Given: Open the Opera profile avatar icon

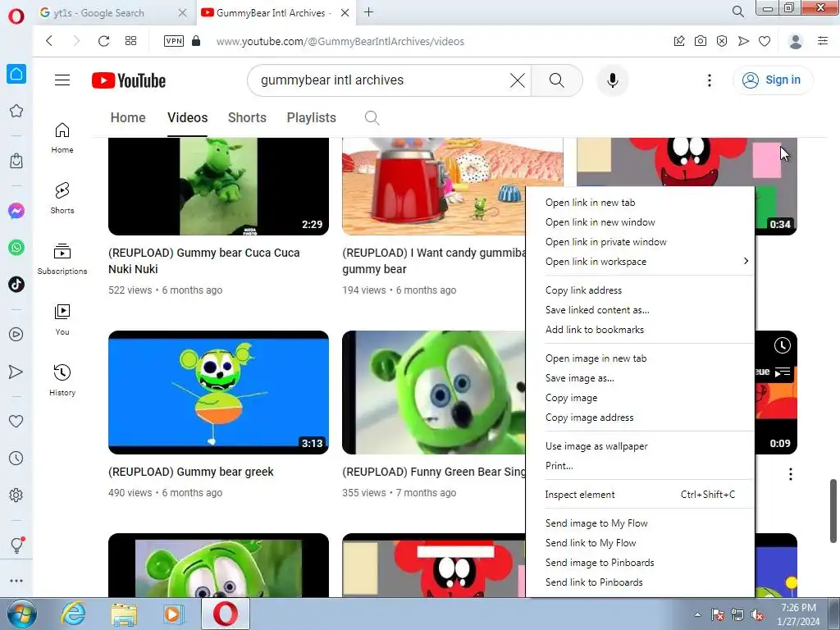Looking at the screenshot, I should coord(796,41).
